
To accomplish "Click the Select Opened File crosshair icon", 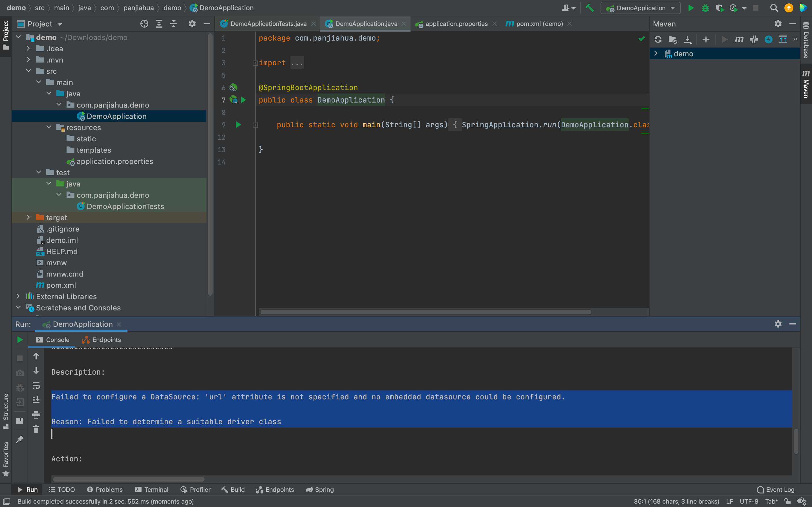I will pyautogui.click(x=144, y=24).
